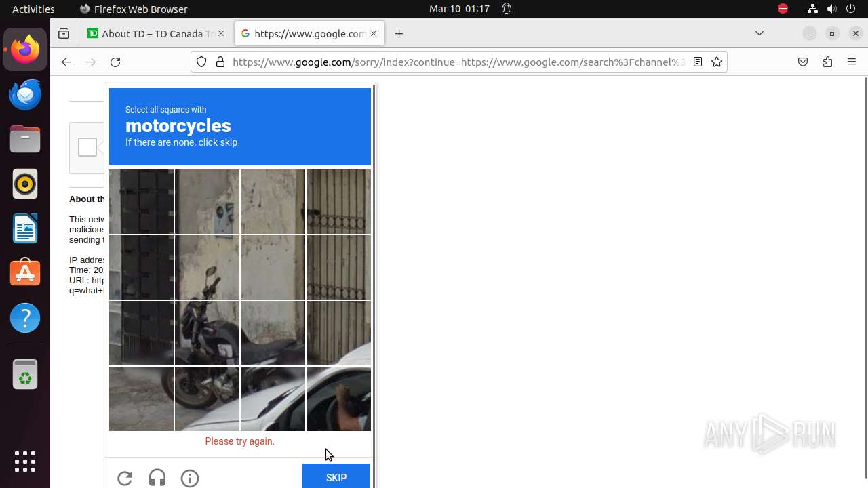Open Ubuntu Software store
The height and width of the screenshot is (488, 868).
(x=25, y=273)
